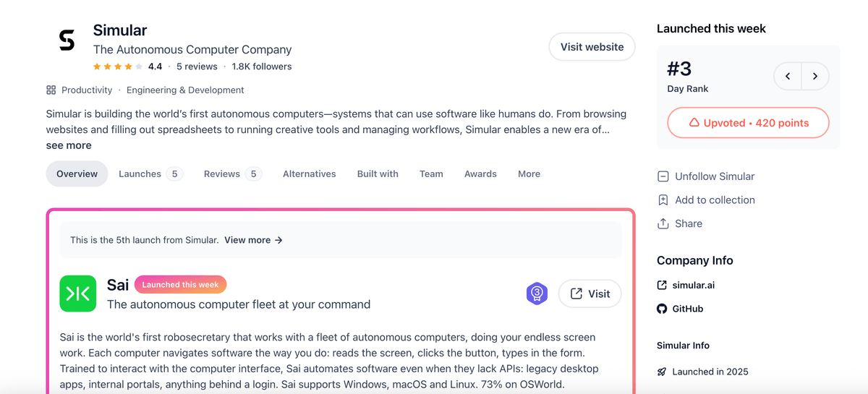Toggle the Upvoted 420 points button
The height and width of the screenshot is (394, 868).
pos(748,123)
